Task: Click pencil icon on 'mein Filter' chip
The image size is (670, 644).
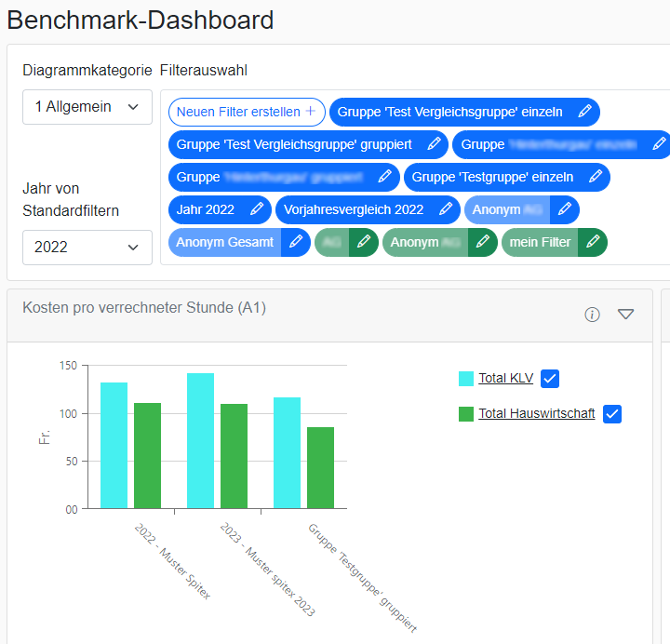Action: coord(593,242)
